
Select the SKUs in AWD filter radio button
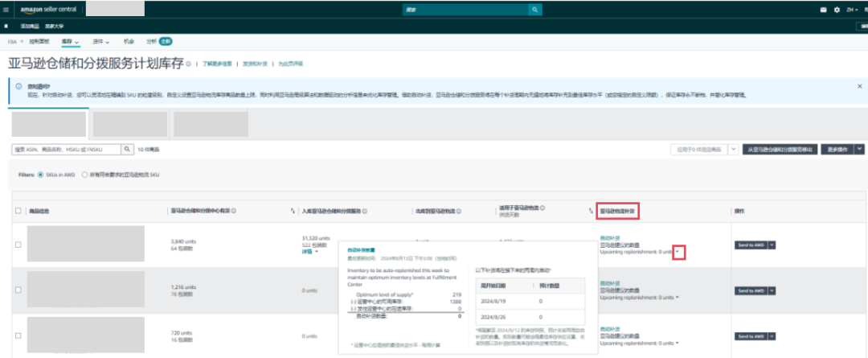coord(39,175)
